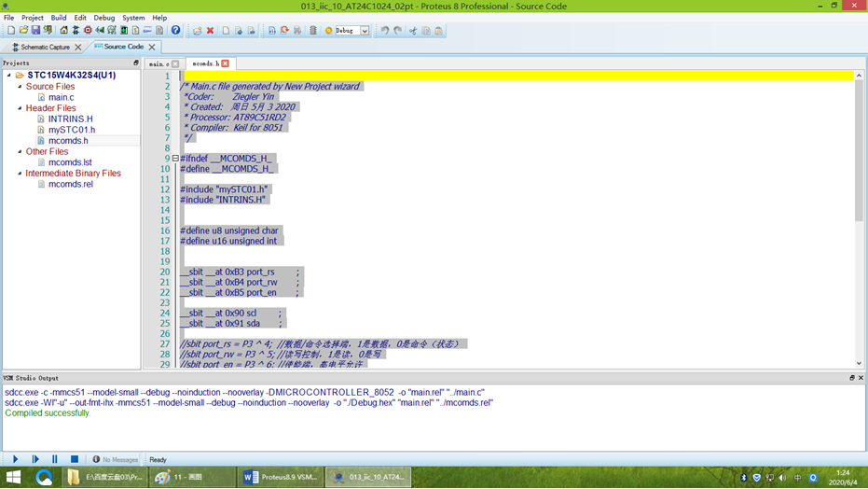This screenshot has height=489, width=868.
Task: Open the Build menu
Action: point(59,18)
